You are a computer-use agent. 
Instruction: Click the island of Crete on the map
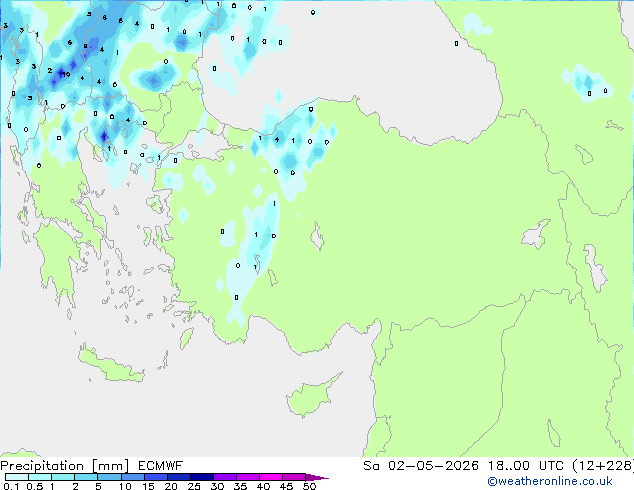coord(111,366)
